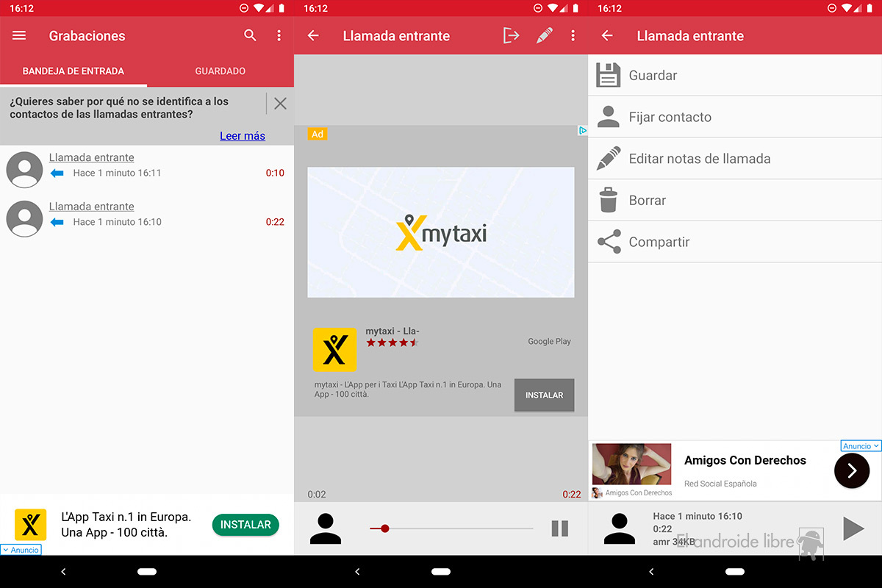Viewport: 882px width, 588px height.
Task: Open the export icon in middle header
Action: tap(511, 36)
